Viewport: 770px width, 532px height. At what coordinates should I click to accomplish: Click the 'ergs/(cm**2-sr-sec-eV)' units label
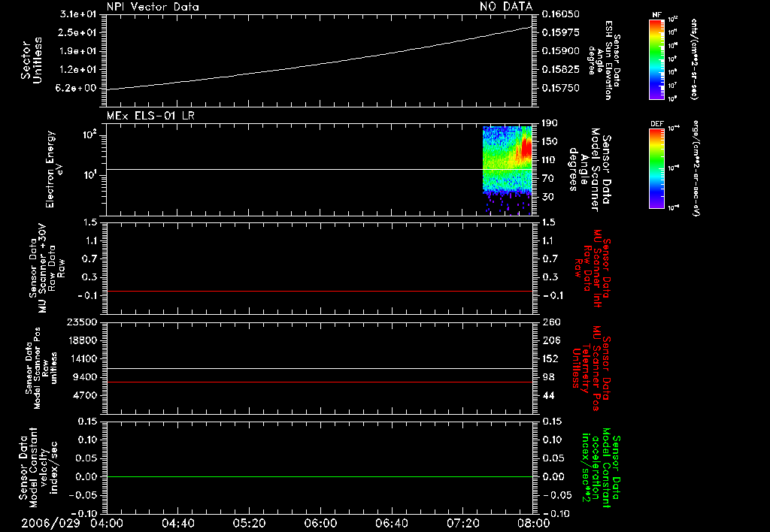[696, 168]
